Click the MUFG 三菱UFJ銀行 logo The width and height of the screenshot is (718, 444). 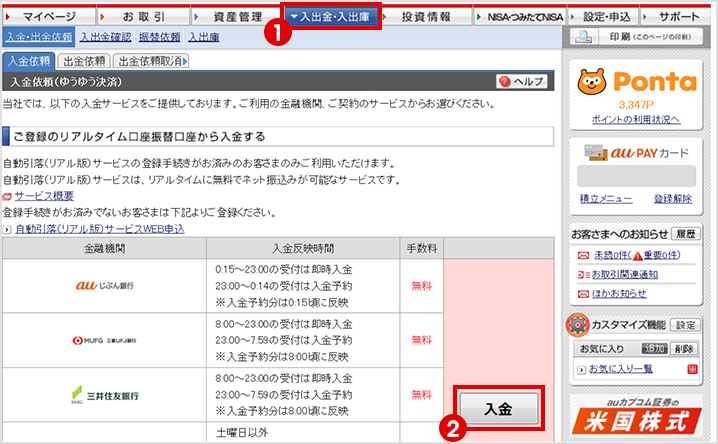tap(105, 340)
